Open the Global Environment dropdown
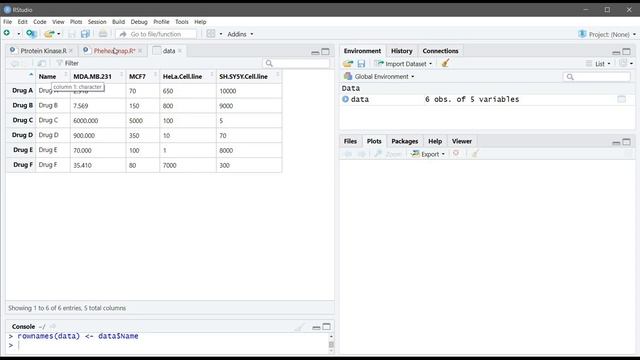Image resolution: width=640 pixels, height=360 pixels. [x=379, y=76]
